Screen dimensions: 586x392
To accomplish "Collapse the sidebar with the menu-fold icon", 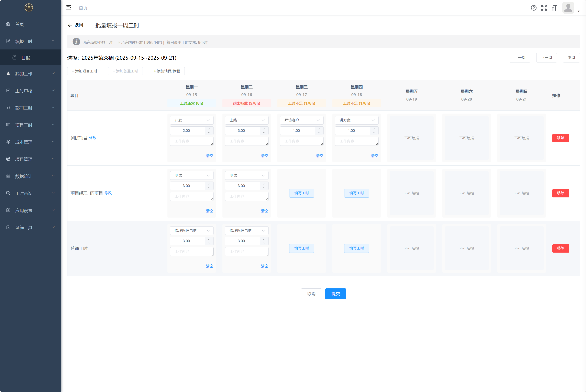I will 69,8.
